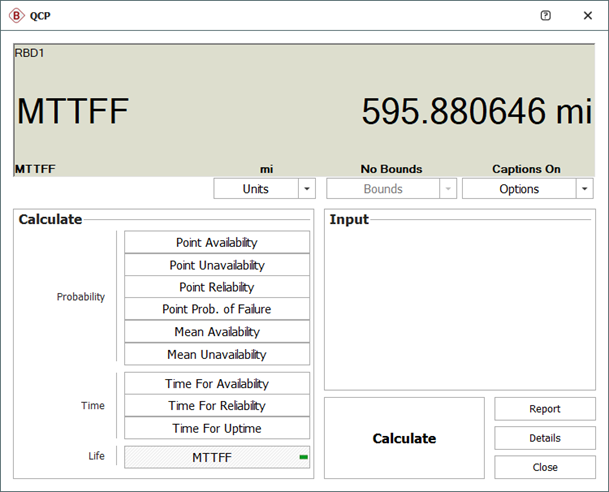Select Point Availability calculation

click(217, 243)
